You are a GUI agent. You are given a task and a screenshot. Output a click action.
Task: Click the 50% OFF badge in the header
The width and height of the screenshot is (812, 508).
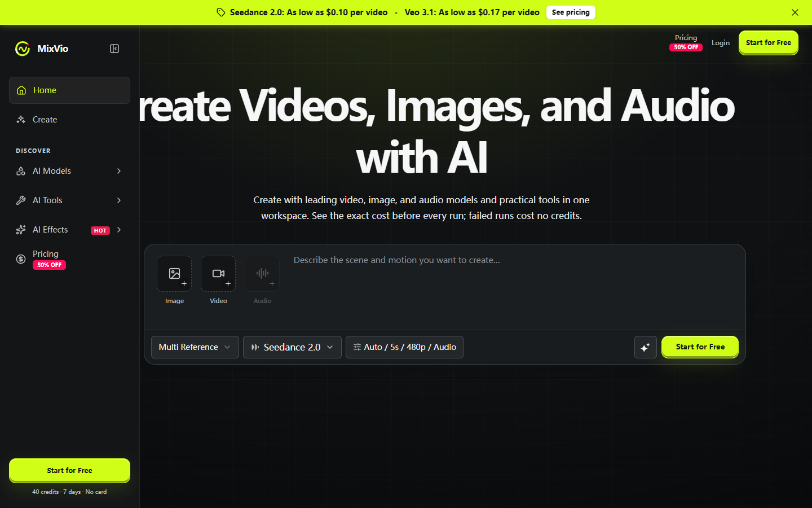[686, 47]
